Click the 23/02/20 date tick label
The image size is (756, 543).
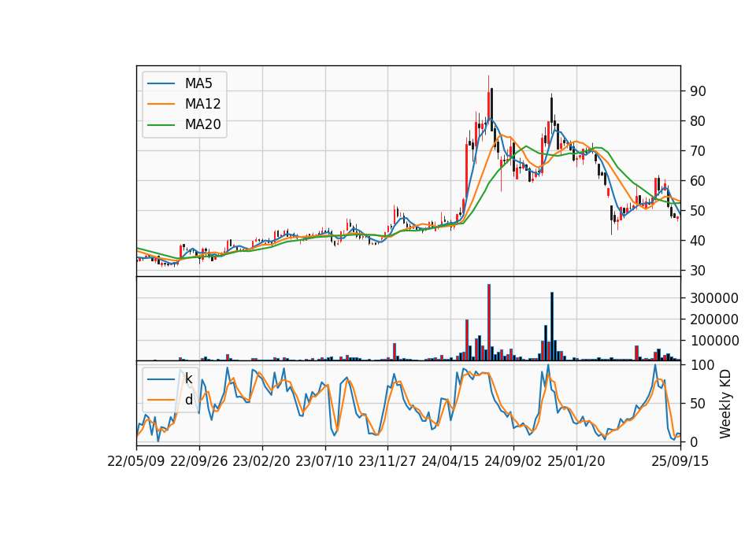261,461
